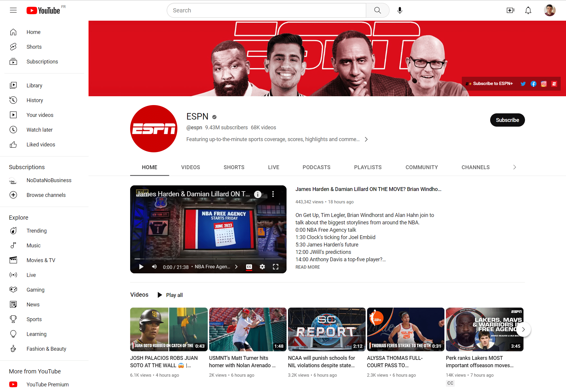Open the notifications bell
The image size is (566, 392).
click(528, 10)
